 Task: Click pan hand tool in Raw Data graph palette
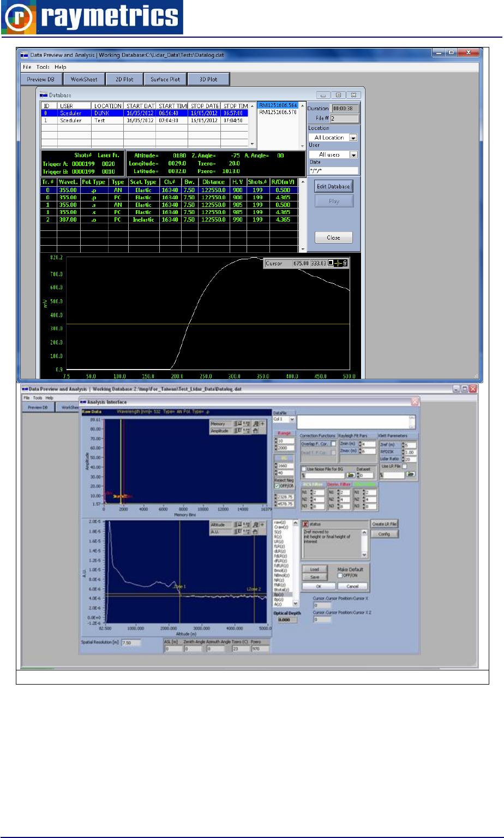pos(256,431)
